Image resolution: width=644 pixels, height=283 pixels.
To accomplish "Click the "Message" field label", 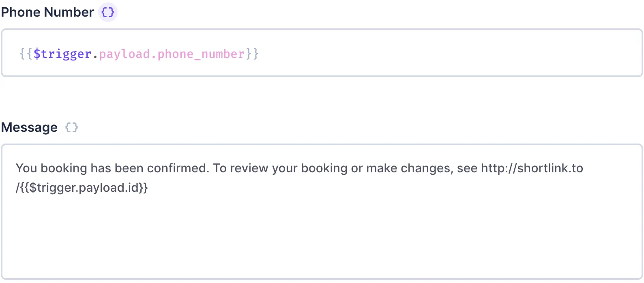I will click(x=30, y=127).
